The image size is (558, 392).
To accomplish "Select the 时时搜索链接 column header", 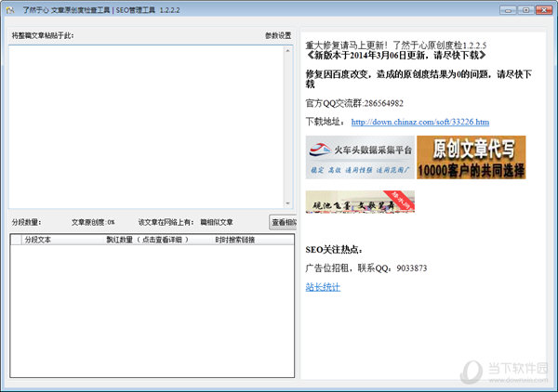I will coord(234,240).
